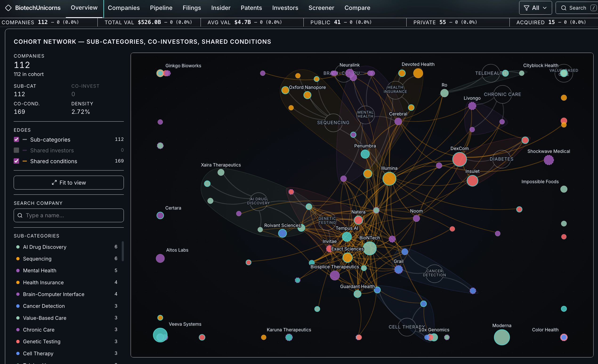Select AI Drug Discovery sub-category row

[x=67, y=247]
